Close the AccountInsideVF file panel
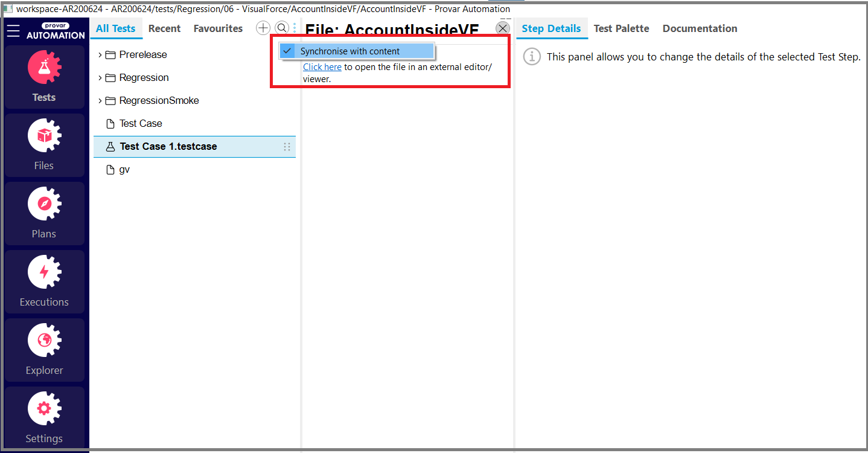The height and width of the screenshot is (453, 868). click(x=503, y=28)
